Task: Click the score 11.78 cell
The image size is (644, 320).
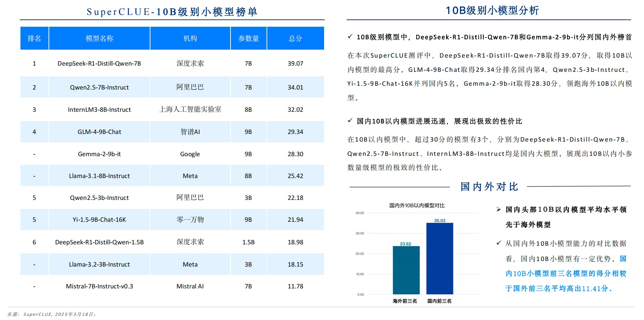Action: click(x=295, y=286)
